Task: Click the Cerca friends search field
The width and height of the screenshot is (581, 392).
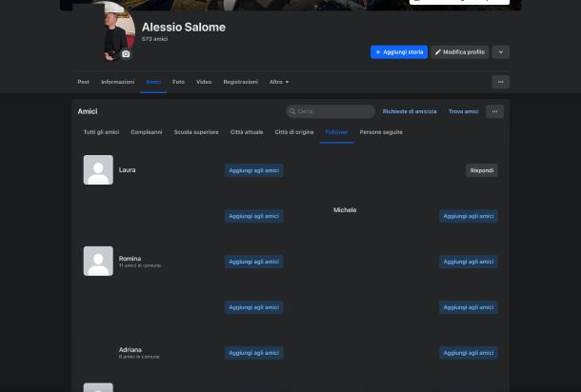Action: coord(331,111)
